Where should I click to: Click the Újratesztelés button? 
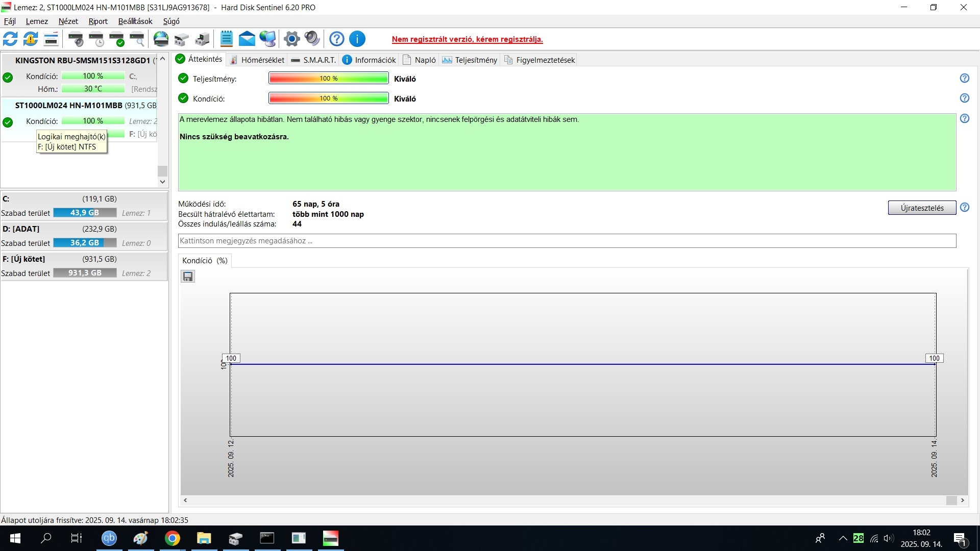(921, 208)
